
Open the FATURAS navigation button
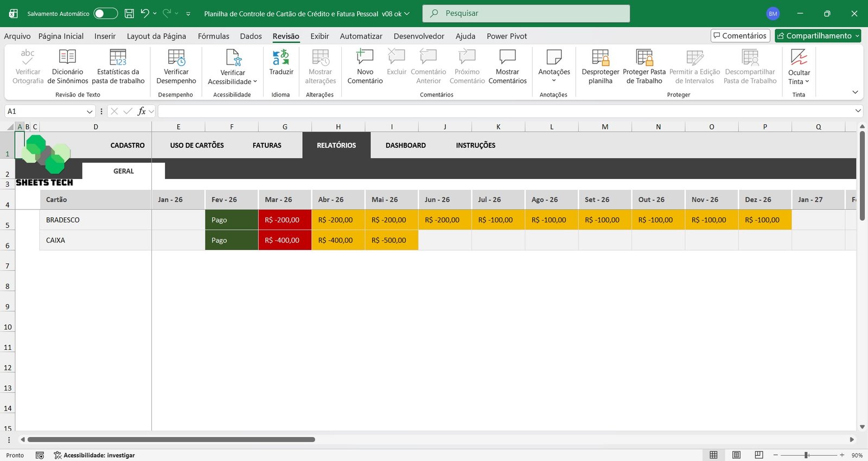[267, 145]
